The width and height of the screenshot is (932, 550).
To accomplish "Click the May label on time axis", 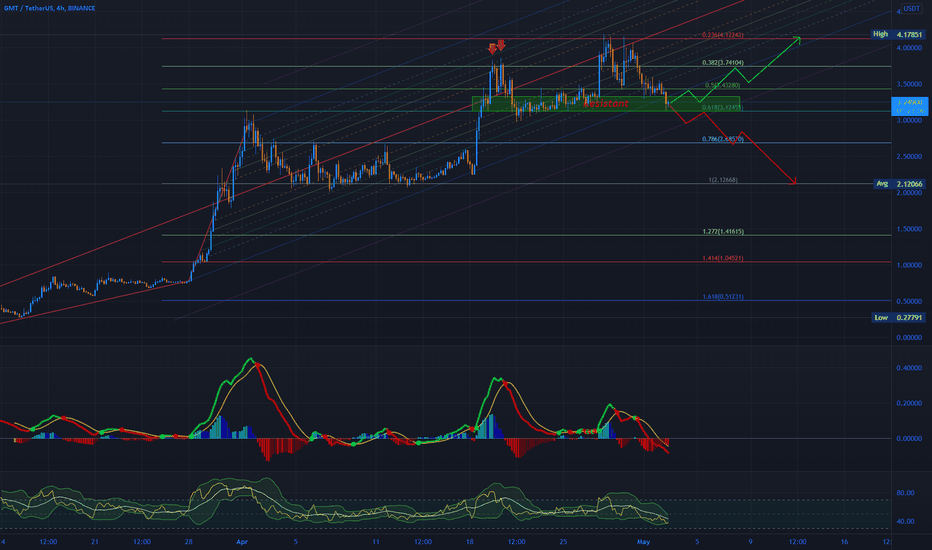I will tap(643, 542).
